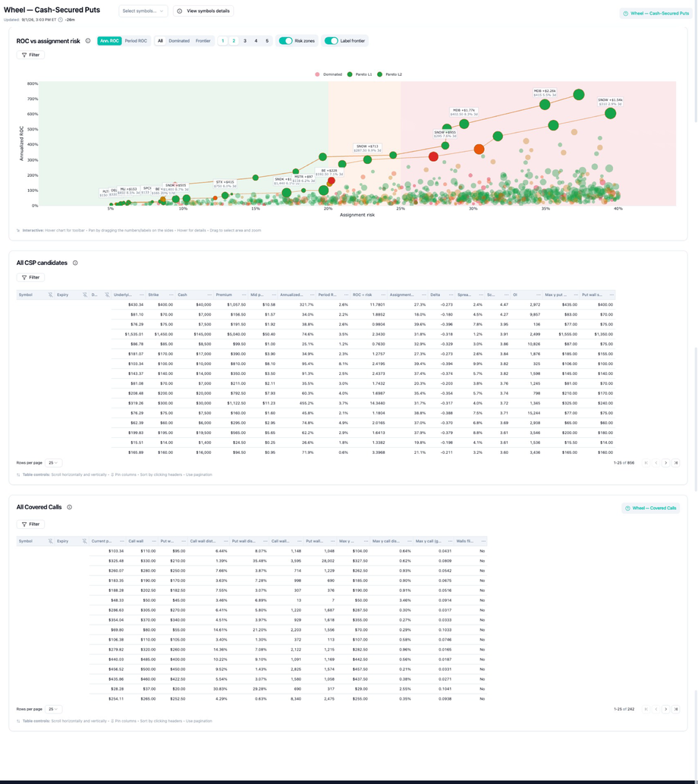The image size is (698, 784).
Task: Jump to last page of CSP candidates table
Action: tap(676, 463)
